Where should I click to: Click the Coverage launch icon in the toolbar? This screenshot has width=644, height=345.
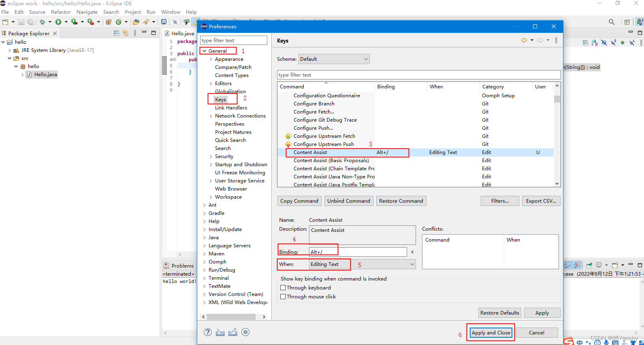point(74,22)
